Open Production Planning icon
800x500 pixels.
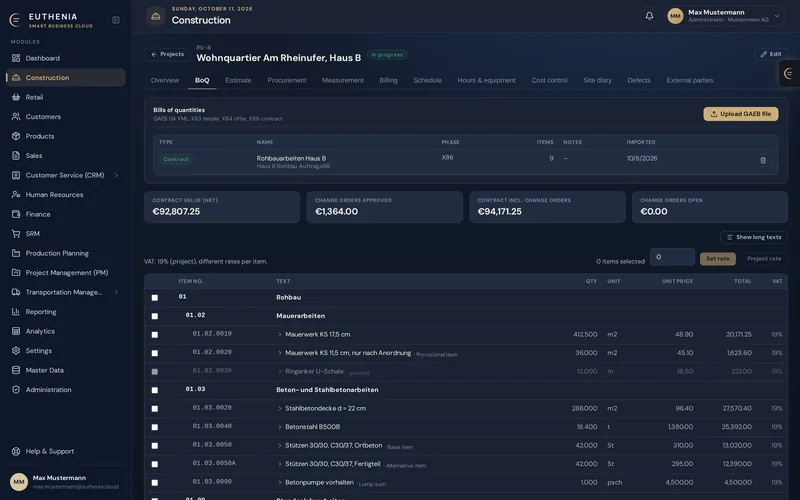pyautogui.click(x=16, y=253)
